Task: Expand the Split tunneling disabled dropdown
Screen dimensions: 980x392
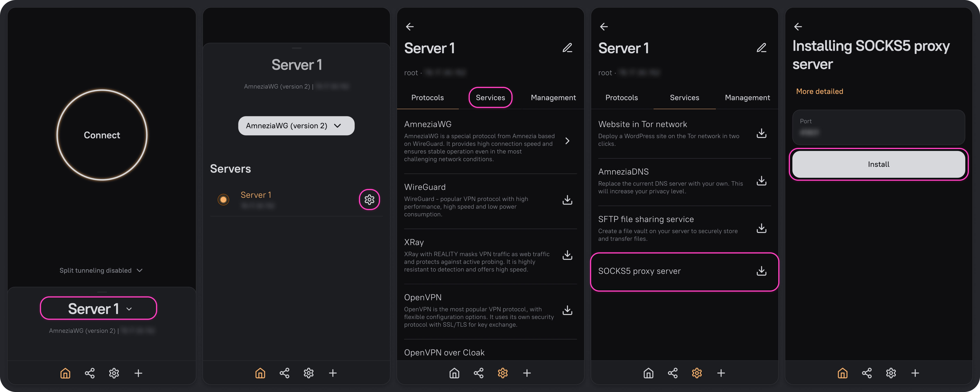Action: 101,270
